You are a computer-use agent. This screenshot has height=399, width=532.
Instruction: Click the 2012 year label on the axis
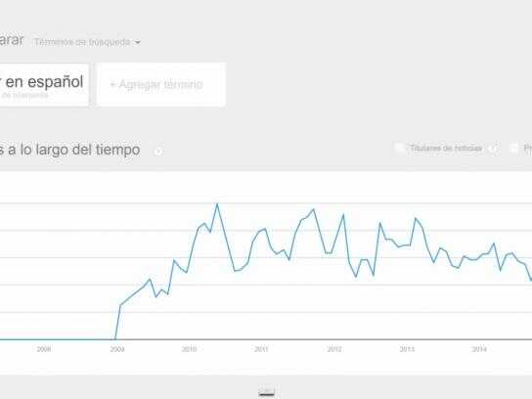[334, 349]
